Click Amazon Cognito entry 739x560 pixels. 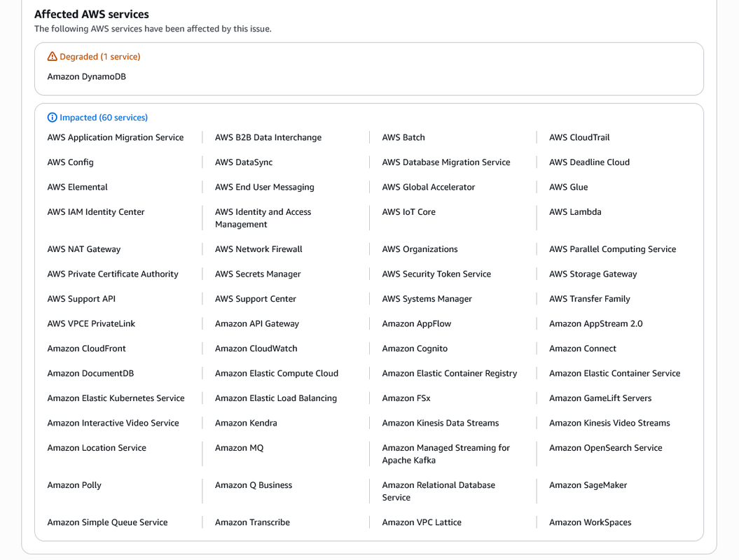415,349
